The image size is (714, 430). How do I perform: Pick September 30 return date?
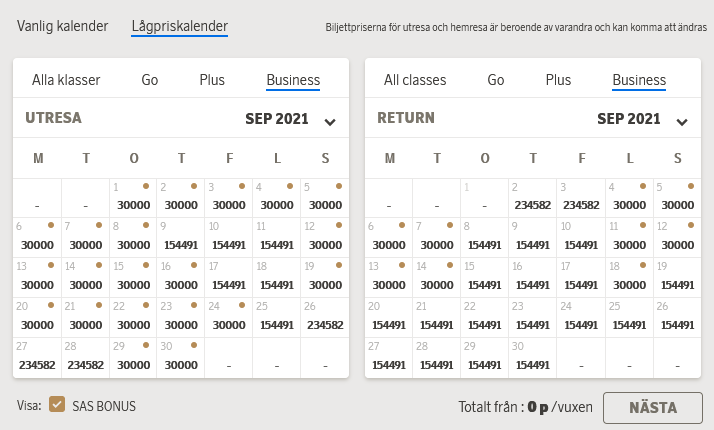[533, 357]
